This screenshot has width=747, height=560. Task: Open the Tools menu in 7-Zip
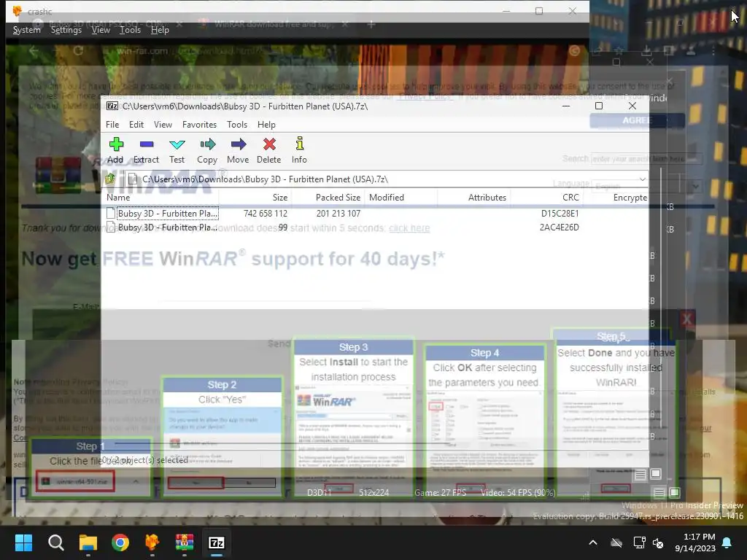(x=237, y=124)
